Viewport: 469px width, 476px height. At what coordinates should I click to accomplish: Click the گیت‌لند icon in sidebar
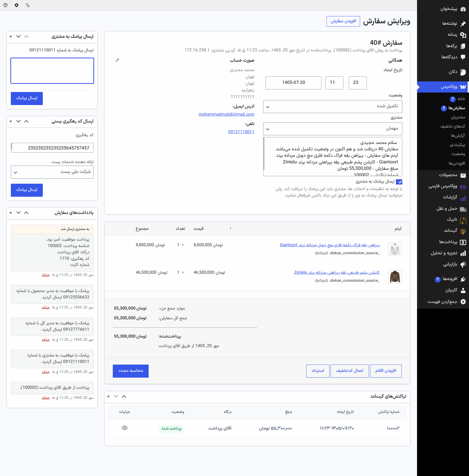tap(463, 231)
